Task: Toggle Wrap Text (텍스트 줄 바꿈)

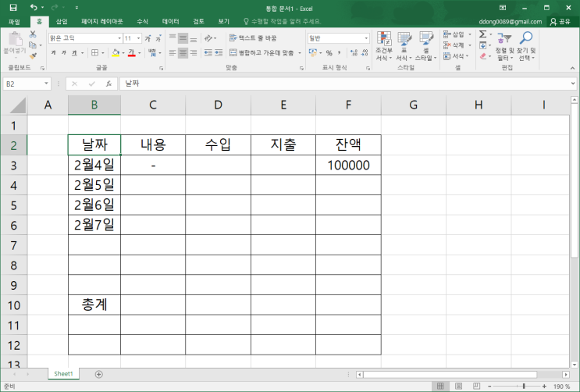Action: tap(253, 38)
